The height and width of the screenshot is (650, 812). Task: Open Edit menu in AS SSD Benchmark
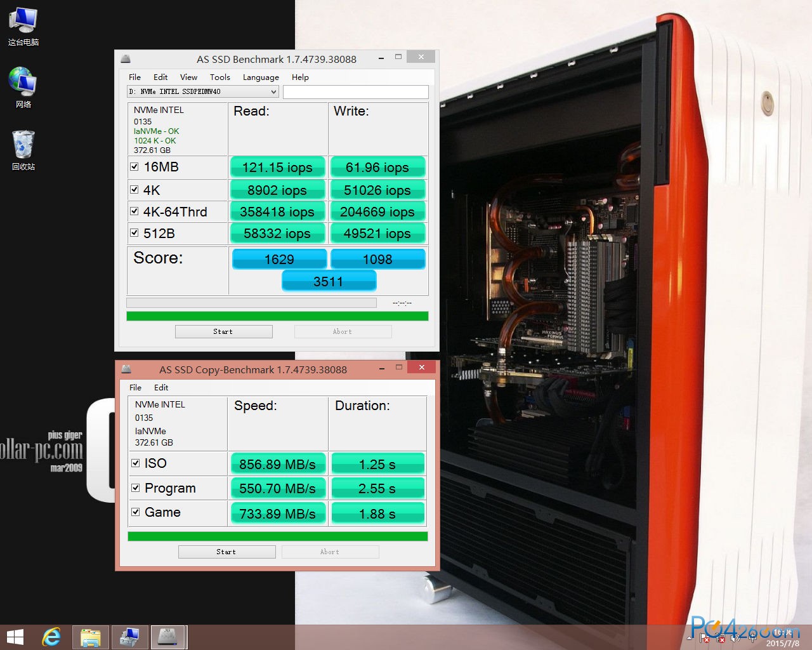click(160, 77)
